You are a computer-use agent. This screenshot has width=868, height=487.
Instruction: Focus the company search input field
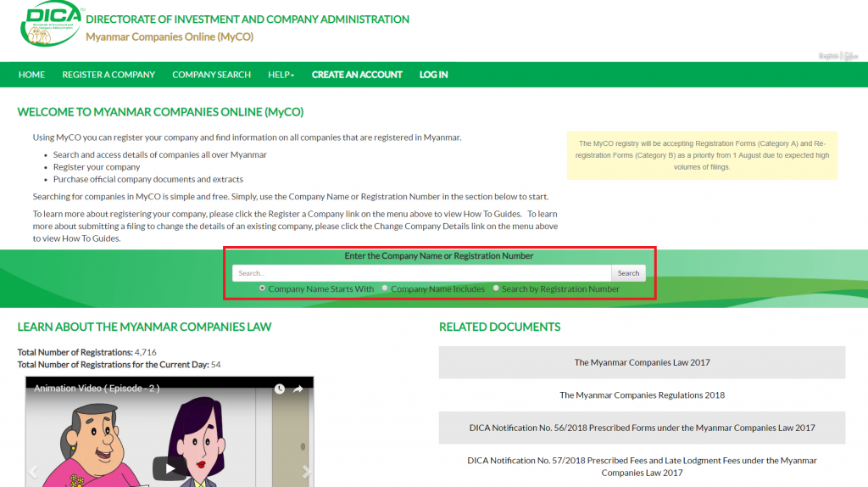[x=422, y=273]
